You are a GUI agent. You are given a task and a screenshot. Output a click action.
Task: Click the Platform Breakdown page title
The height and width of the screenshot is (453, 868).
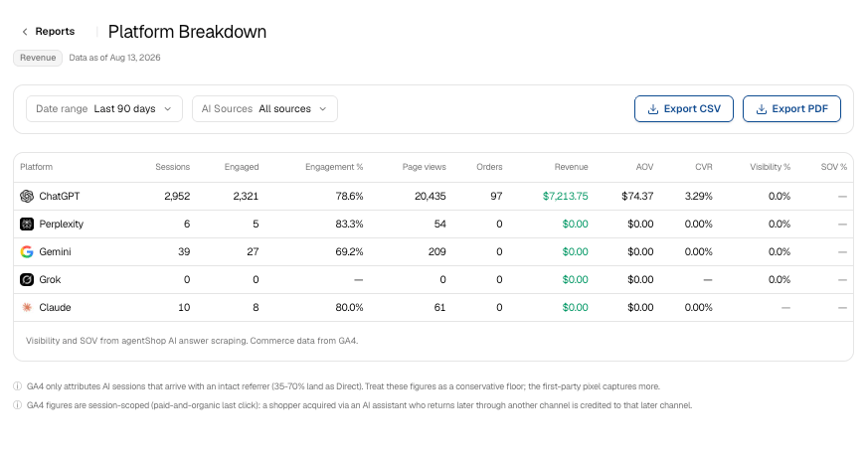(187, 32)
